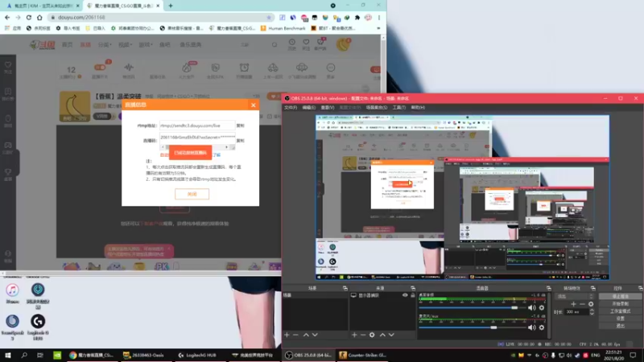This screenshot has width=644, height=362.
Task: Toggle visibility eye of display capture source
Action: [x=405, y=295]
